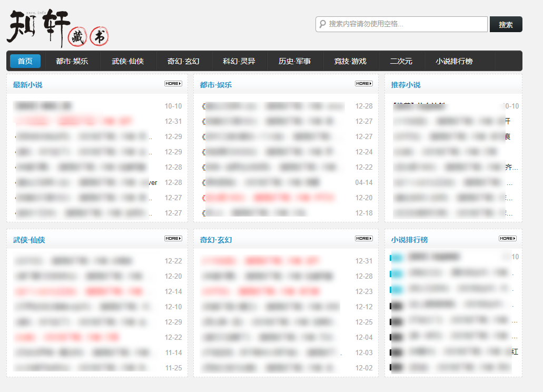
Task: Open 竞技·游戏 navigation item
Action: 350,61
